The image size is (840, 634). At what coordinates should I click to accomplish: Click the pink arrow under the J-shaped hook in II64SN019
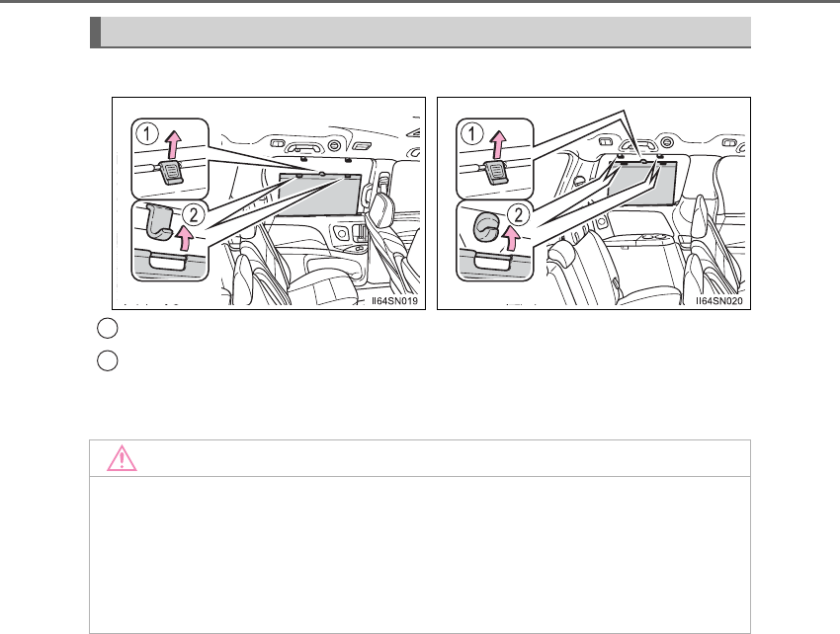click(x=184, y=238)
